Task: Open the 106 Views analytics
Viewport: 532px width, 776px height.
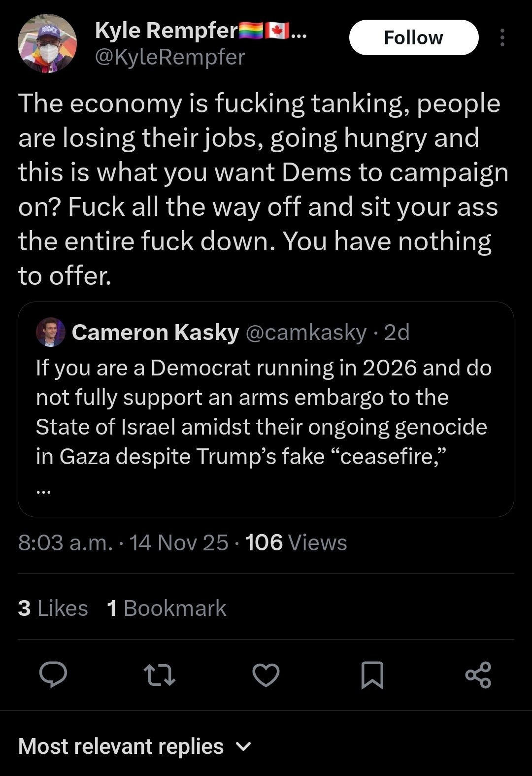Action: [x=296, y=542]
